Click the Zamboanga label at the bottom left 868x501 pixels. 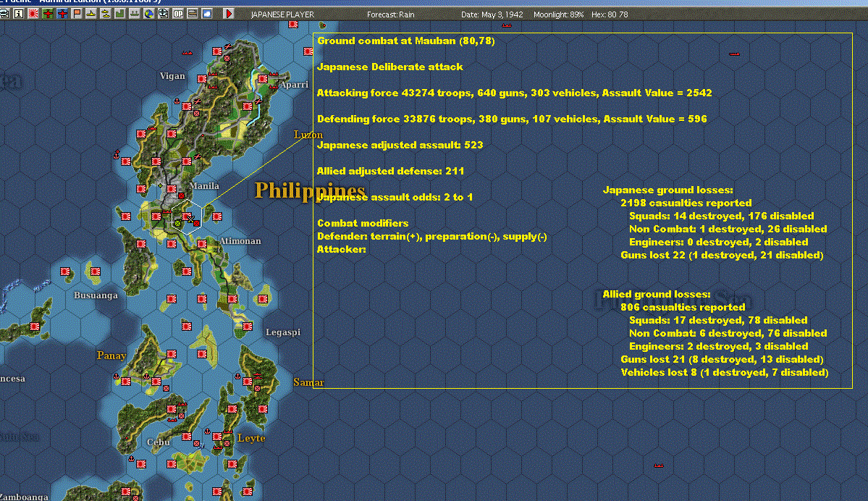(x=24, y=497)
